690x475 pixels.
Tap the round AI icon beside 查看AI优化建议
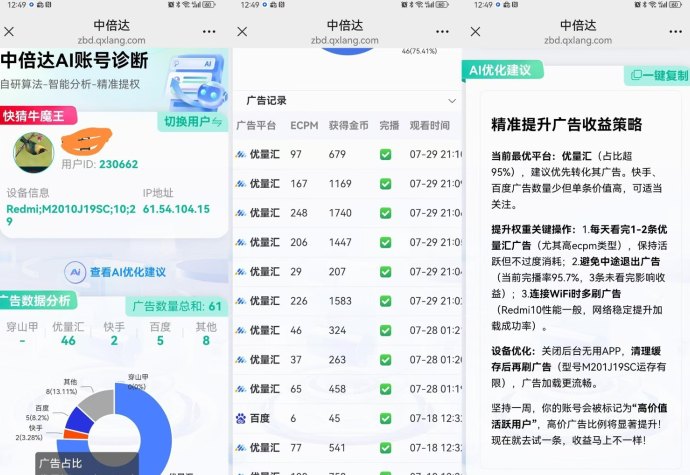75,272
